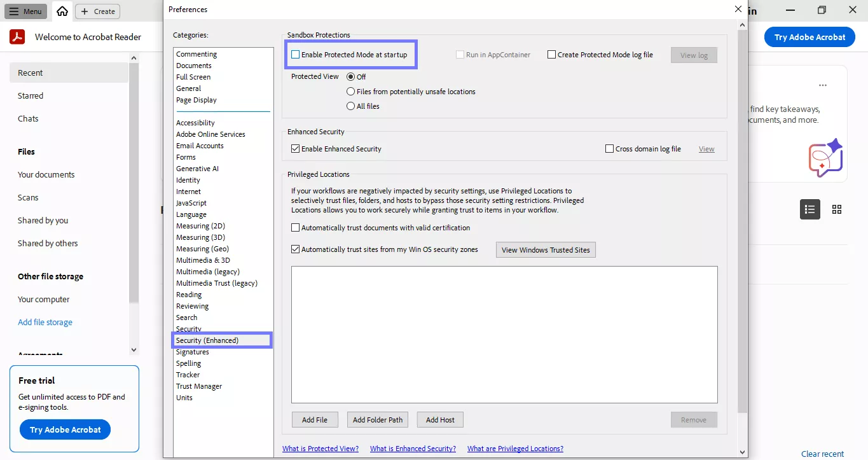Switch documents to grid view
868x460 pixels.
836,209
